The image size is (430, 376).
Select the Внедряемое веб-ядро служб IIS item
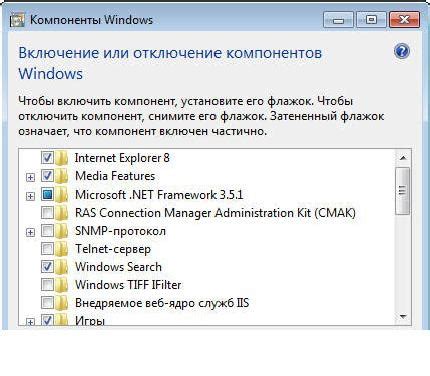162,303
